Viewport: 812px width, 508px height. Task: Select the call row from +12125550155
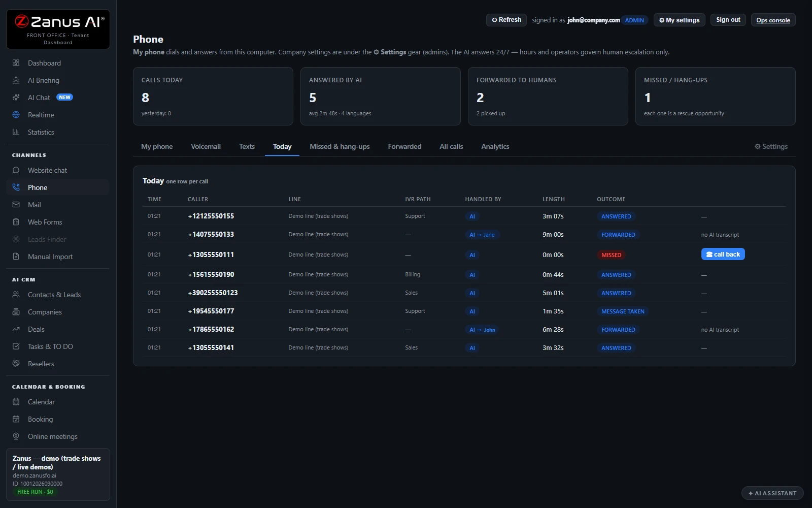coord(464,216)
